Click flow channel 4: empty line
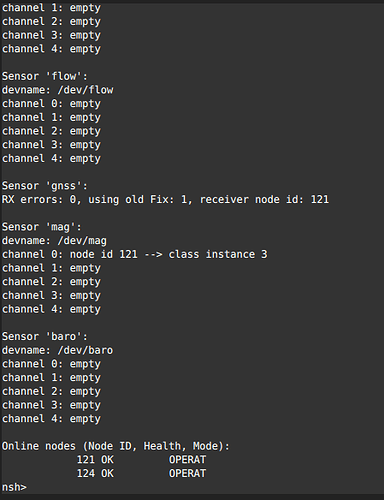 51,158
